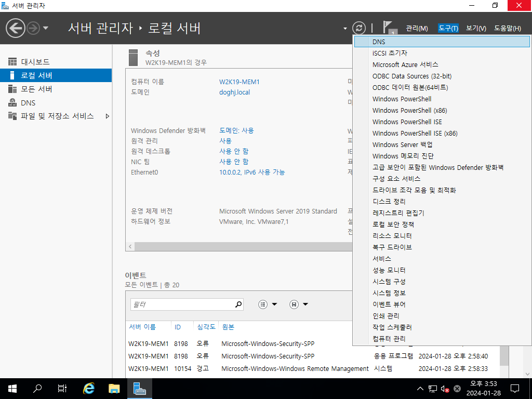This screenshot has width=532, height=399.
Task: Open the 관리(M) menu
Action: coord(417,29)
